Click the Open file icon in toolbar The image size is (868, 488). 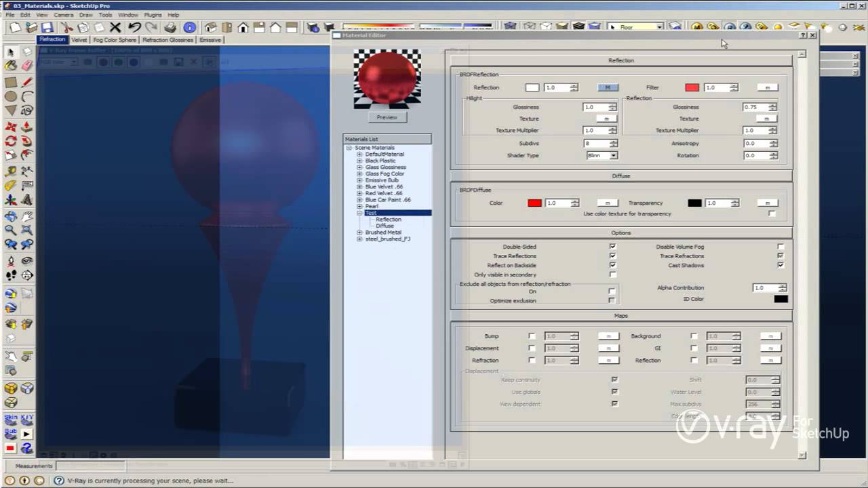coord(31,27)
